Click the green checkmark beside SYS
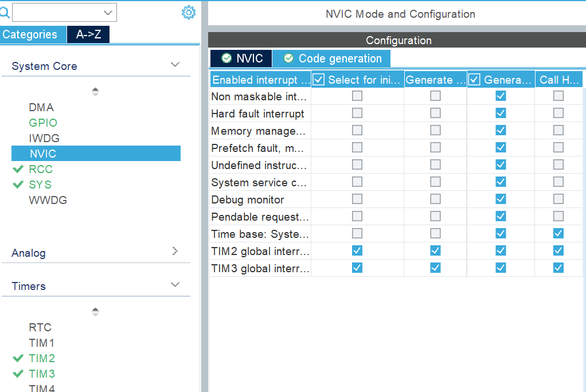 [18, 184]
